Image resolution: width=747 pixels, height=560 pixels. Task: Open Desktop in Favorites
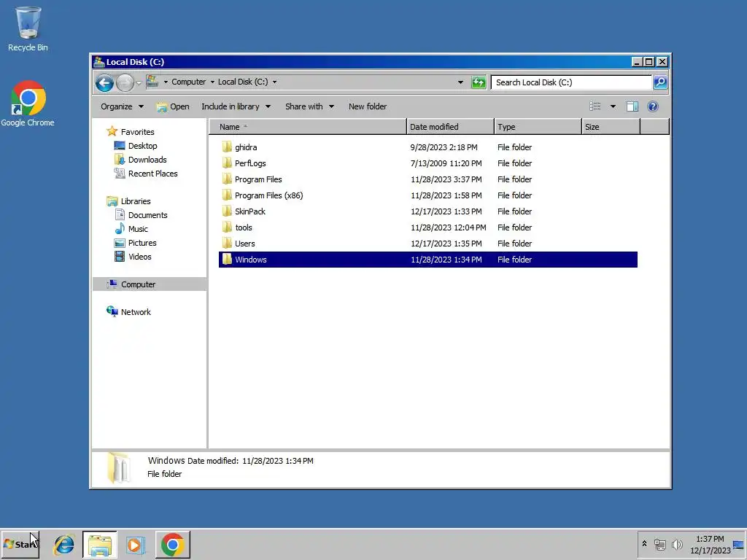(x=142, y=146)
